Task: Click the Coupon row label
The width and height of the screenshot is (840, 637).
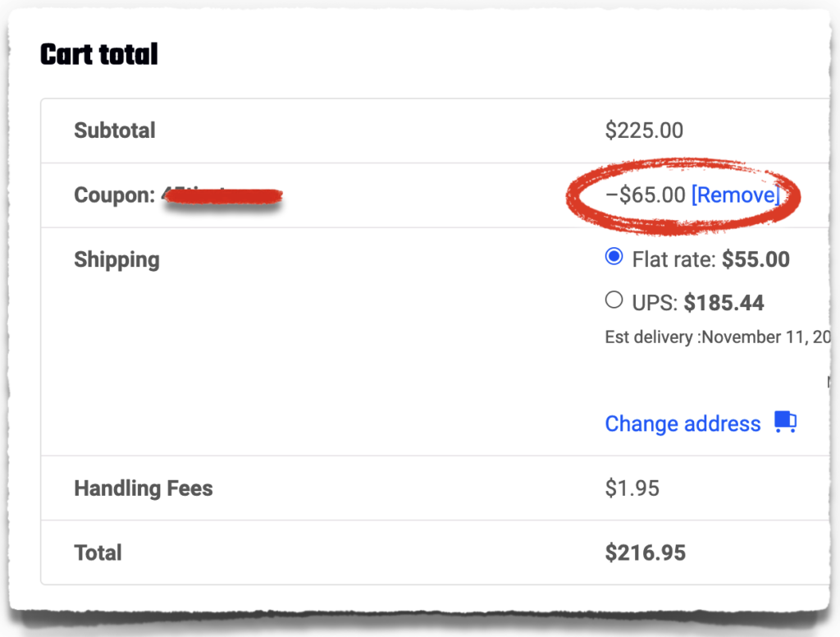Action: click(115, 195)
